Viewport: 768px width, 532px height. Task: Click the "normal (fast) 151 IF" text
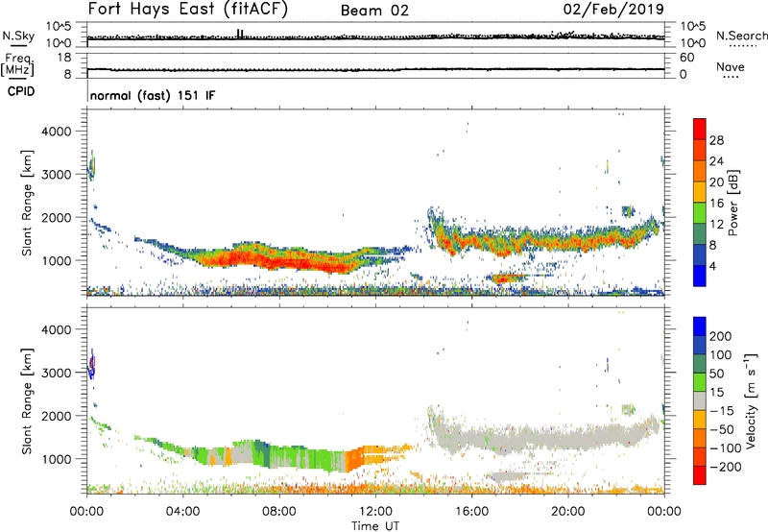click(153, 95)
